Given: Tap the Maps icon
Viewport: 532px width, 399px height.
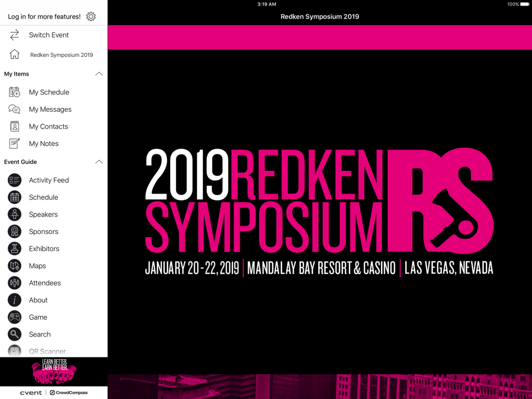Looking at the screenshot, I should (14, 266).
